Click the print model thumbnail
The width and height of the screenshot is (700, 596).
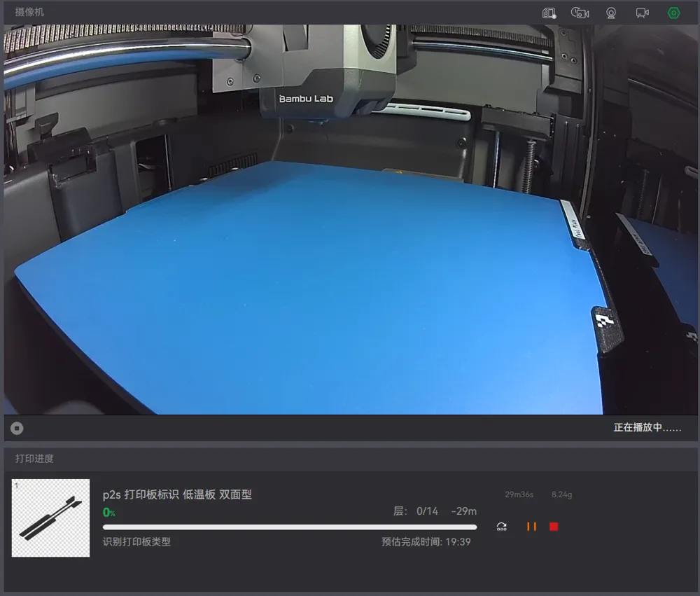tap(50, 518)
